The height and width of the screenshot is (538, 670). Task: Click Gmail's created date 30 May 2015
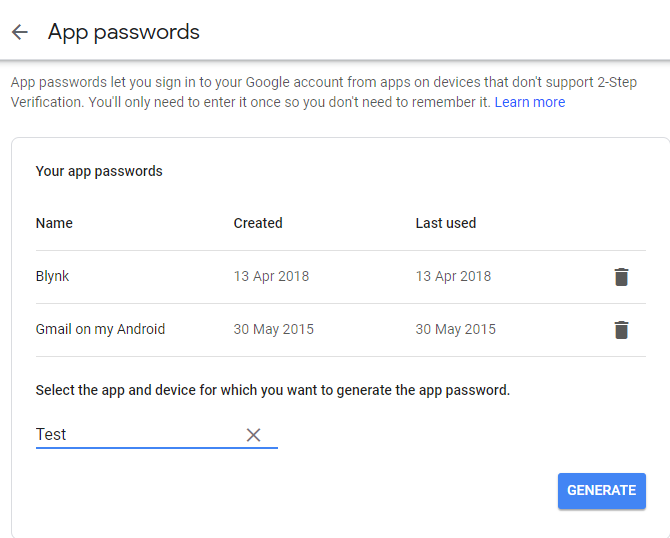click(x=273, y=329)
